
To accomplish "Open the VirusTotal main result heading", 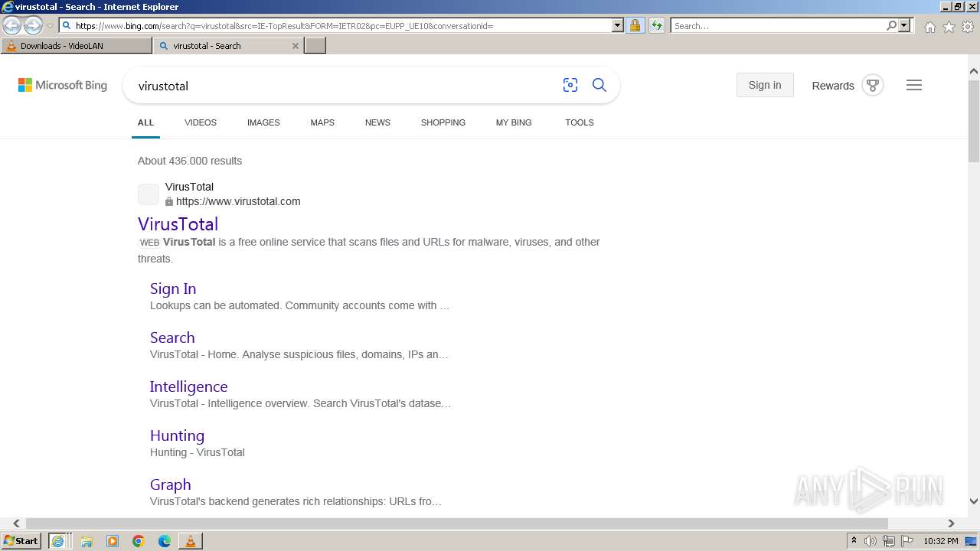I will click(x=178, y=224).
